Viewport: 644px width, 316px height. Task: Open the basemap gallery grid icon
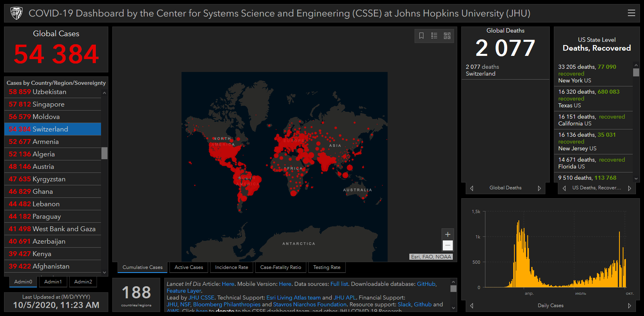(447, 36)
